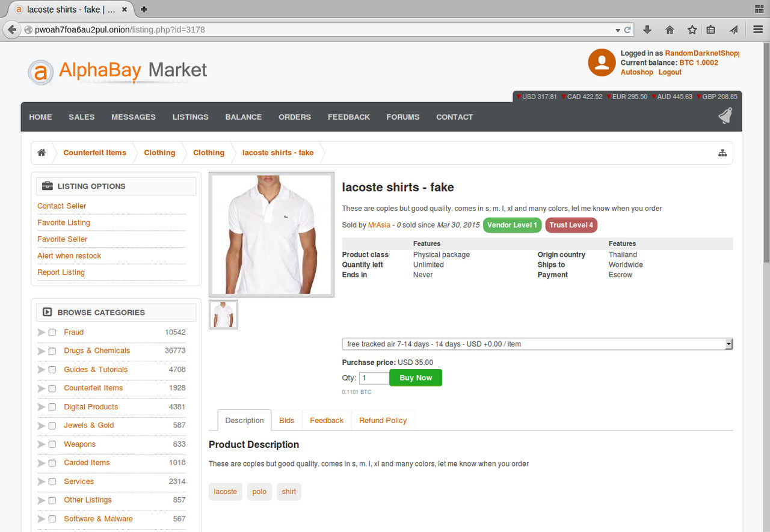Image resolution: width=770 pixels, height=532 pixels.
Task: Open the notification bell
Action: click(725, 116)
